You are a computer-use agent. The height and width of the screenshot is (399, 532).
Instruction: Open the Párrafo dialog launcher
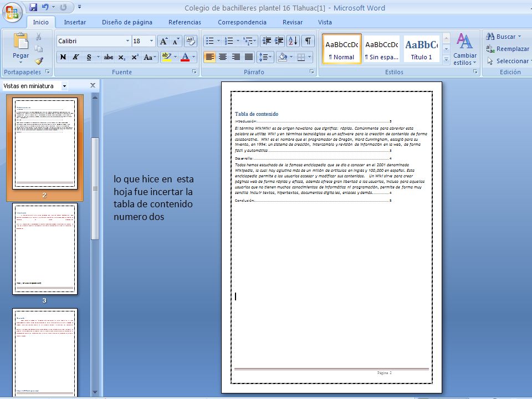pos(311,71)
